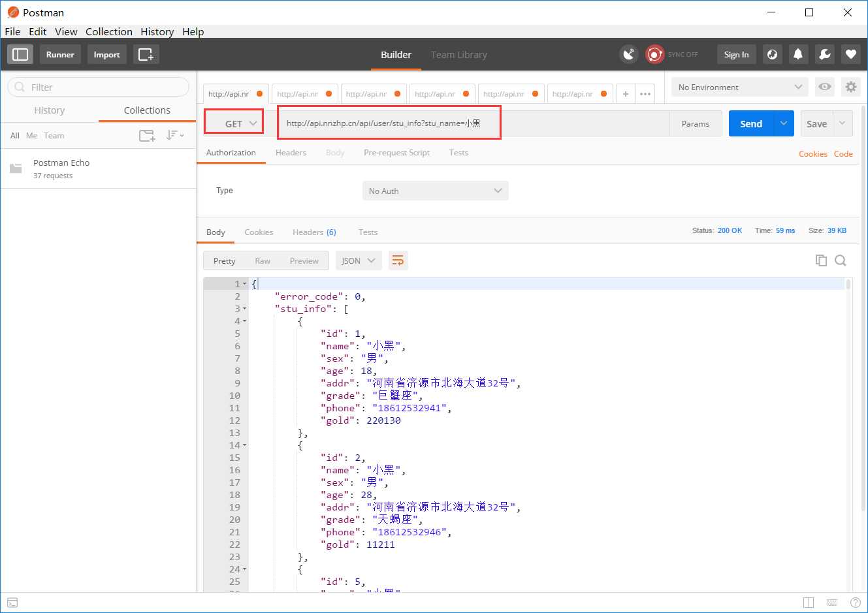Open the File menu
Image resolution: width=868 pixels, height=613 pixels.
pyautogui.click(x=12, y=31)
